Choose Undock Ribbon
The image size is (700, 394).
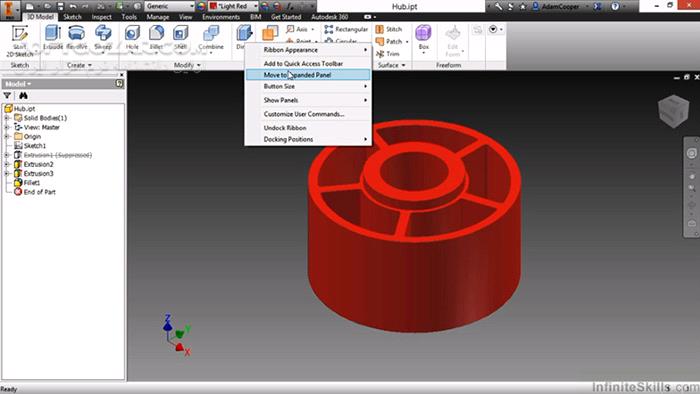(308, 128)
